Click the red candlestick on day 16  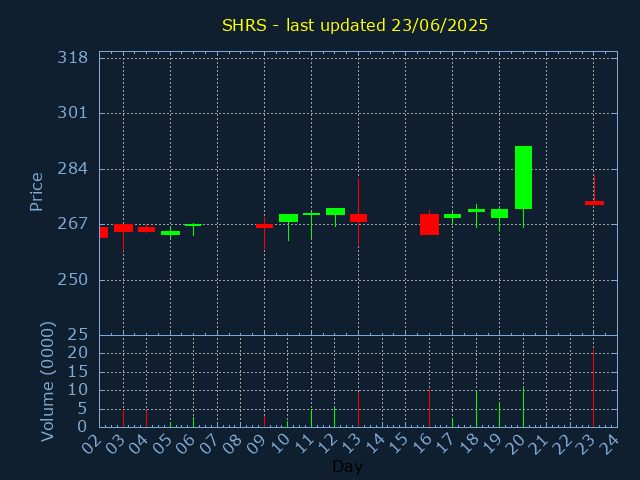pos(429,224)
